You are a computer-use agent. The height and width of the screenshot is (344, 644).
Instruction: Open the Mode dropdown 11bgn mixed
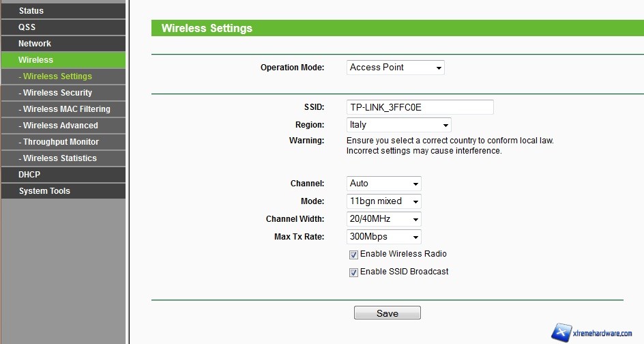click(384, 201)
